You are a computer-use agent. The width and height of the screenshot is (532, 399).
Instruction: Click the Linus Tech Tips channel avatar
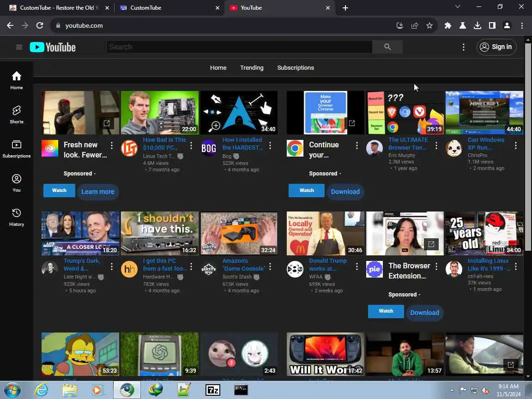pyautogui.click(x=129, y=148)
